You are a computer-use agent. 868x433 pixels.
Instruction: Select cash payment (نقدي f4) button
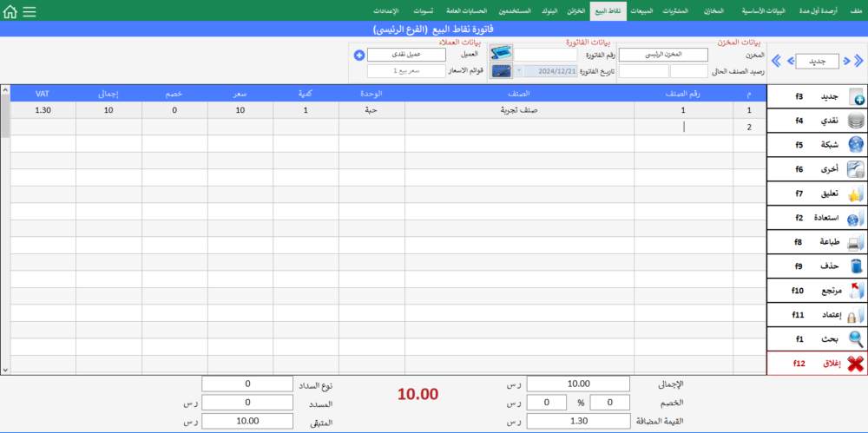855,121
